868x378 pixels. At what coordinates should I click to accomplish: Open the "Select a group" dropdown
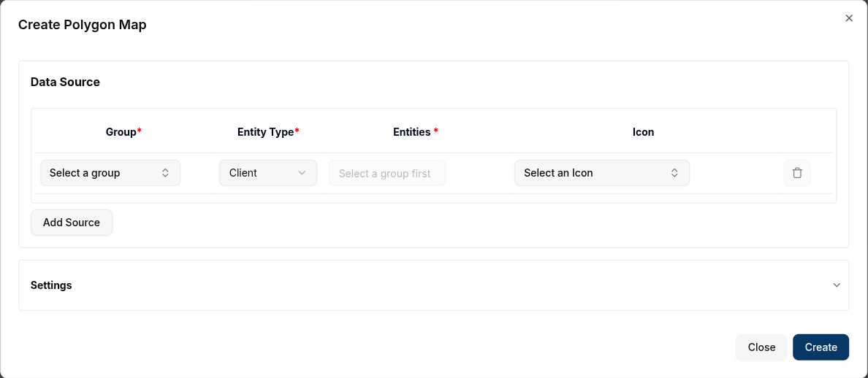tap(110, 173)
